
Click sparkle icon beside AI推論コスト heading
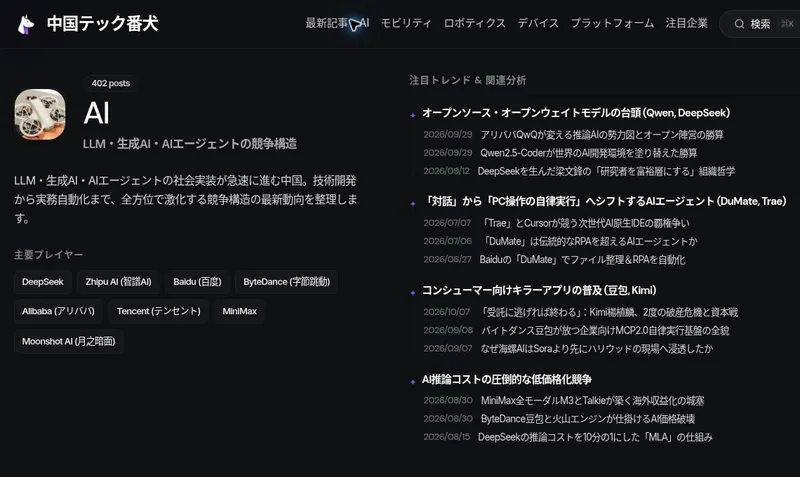(x=413, y=382)
